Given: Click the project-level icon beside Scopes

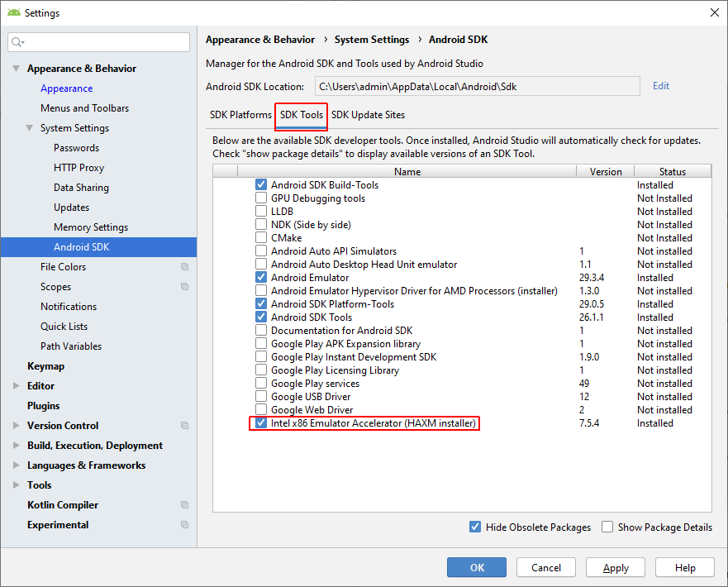Looking at the screenshot, I should [184, 287].
